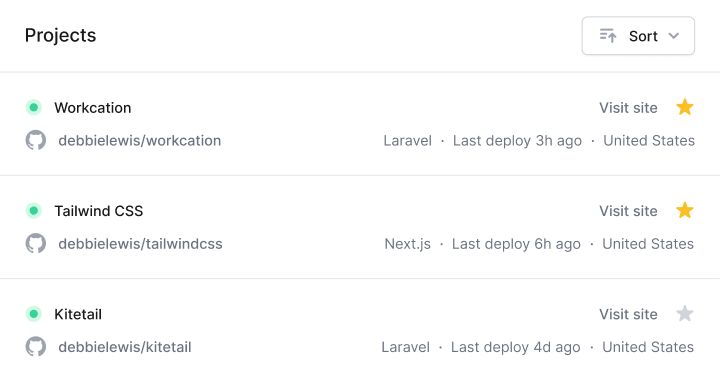Open debbielewis/workcation repository link
The image size is (720, 382).
pyautogui.click(x=140, y=140)
